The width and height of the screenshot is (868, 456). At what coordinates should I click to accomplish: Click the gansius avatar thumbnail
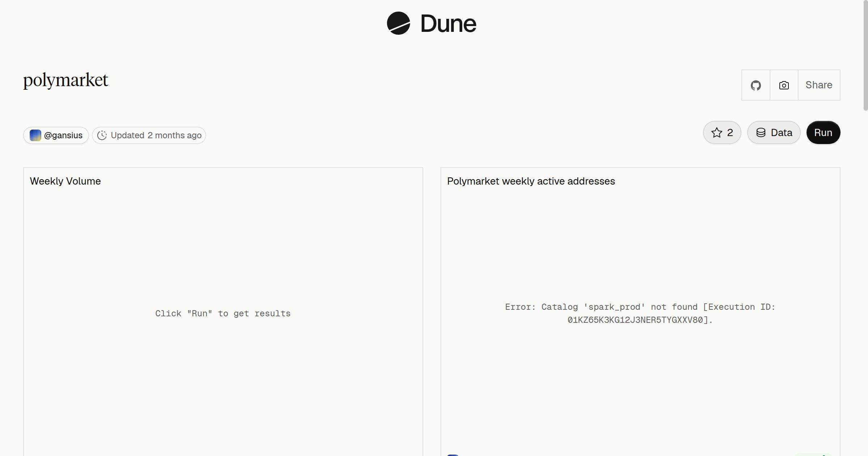point(35,135)
